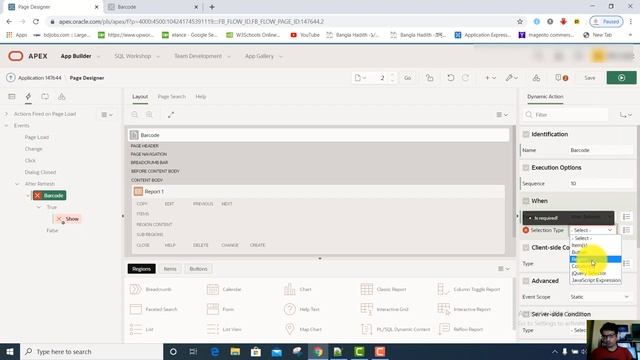
Task: Run the page with the green button
Action: tap(621, 78)
